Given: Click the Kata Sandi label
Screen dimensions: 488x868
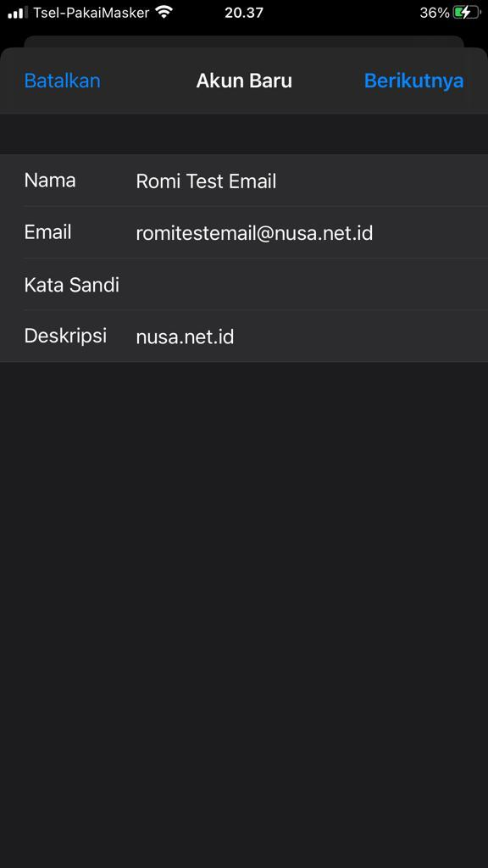Looking at the screenshot, I should point(72,285).
